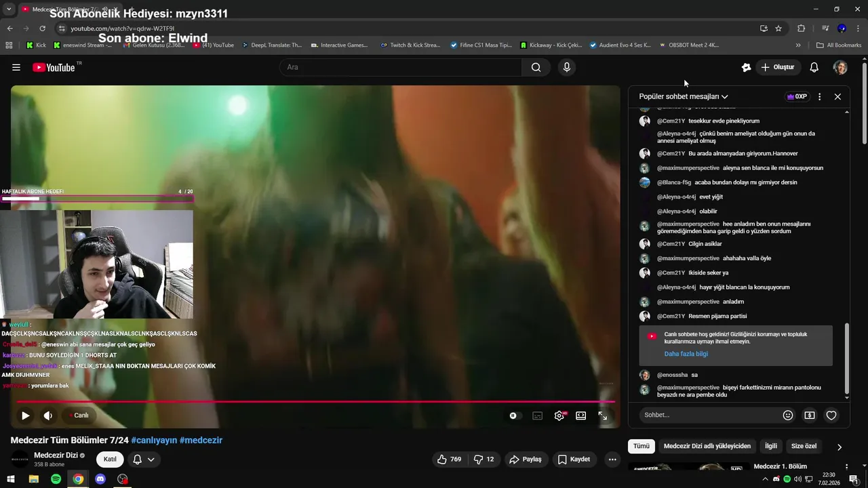Click the page vertical scrollbar

tap(865, 102)
